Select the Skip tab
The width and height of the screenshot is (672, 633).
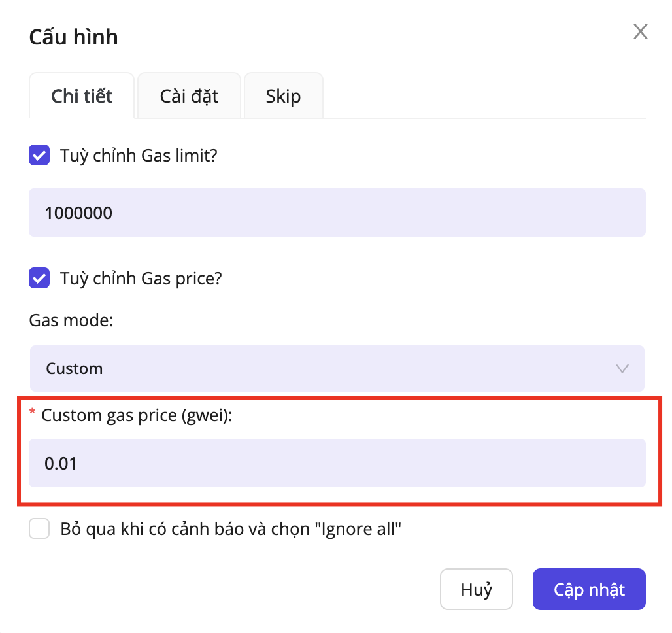pos(283,96)
